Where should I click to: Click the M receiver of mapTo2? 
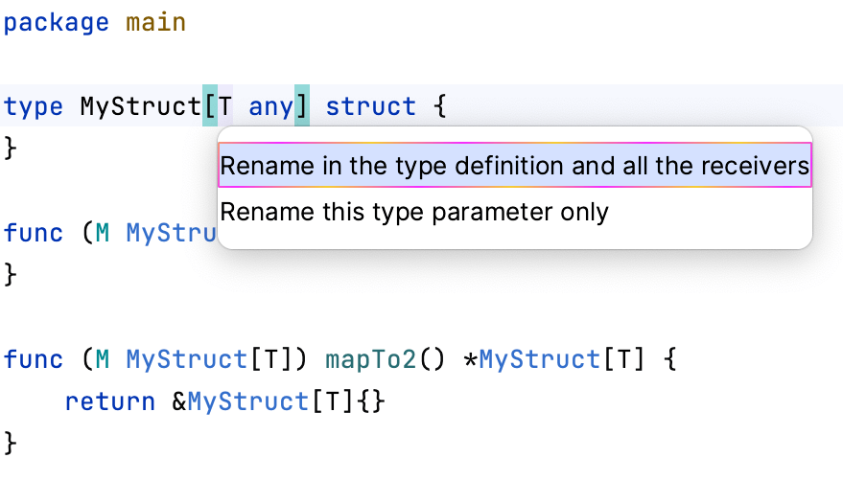point(103,359)
